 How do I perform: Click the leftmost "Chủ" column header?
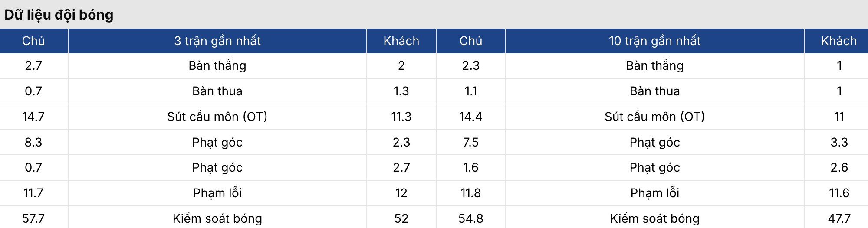[33, 41]
